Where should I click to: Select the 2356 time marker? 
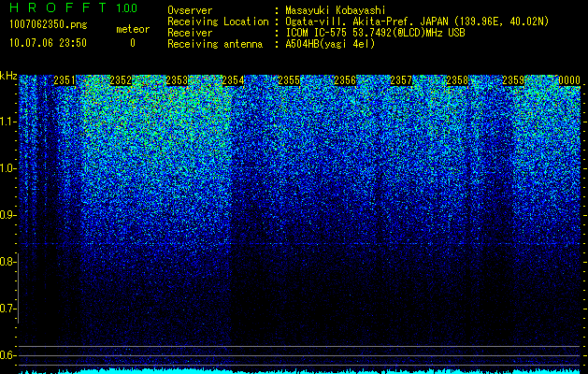pyautogui.click(x=345, y=80)
